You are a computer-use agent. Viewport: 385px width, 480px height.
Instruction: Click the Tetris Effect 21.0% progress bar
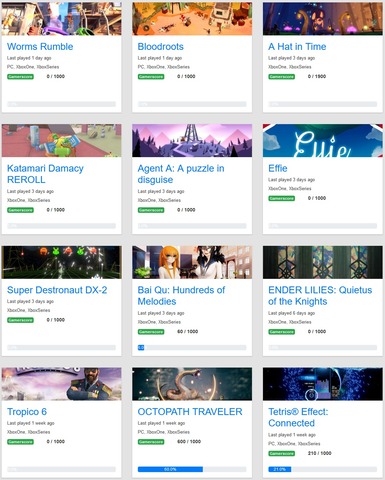323,469
